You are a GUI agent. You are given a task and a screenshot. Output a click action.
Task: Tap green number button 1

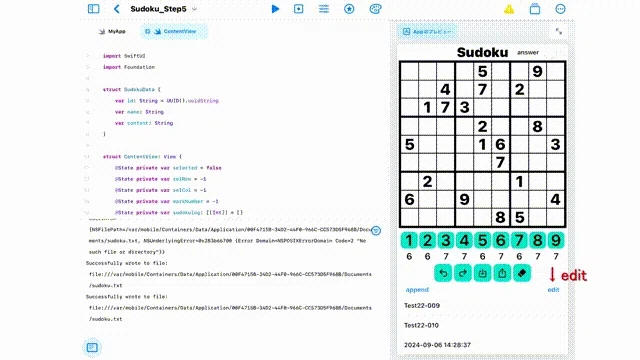409,240
